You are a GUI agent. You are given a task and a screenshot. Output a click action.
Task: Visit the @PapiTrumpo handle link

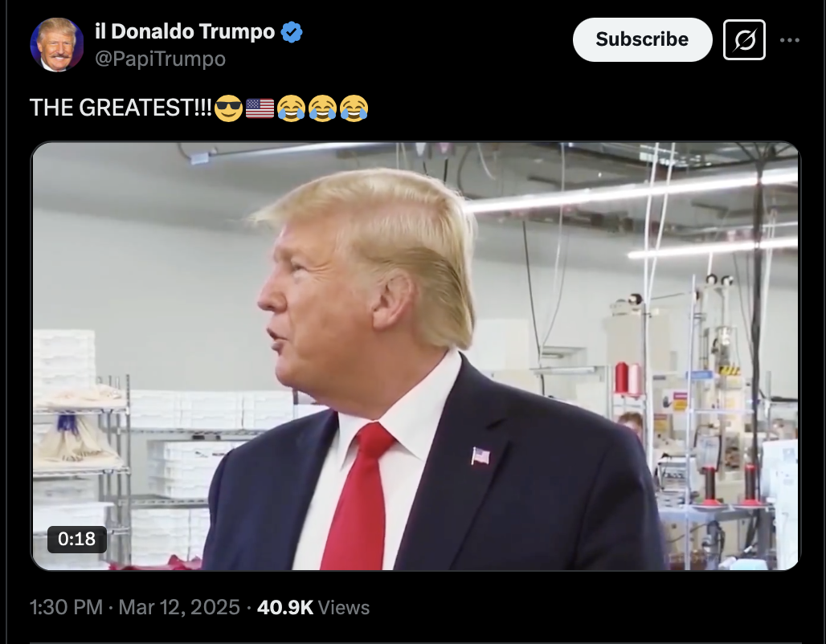[160, 59]
